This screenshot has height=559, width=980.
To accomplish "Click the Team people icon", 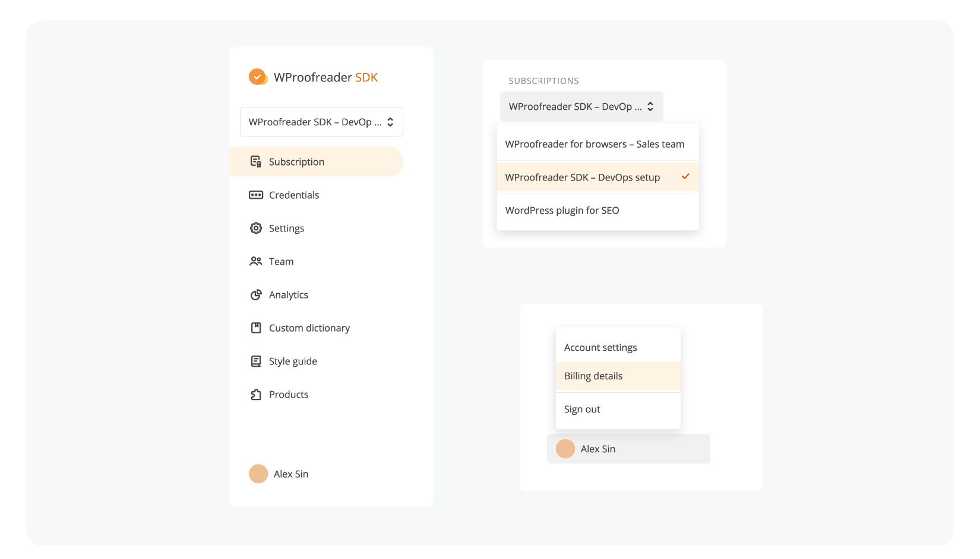I will pos(256,261).
